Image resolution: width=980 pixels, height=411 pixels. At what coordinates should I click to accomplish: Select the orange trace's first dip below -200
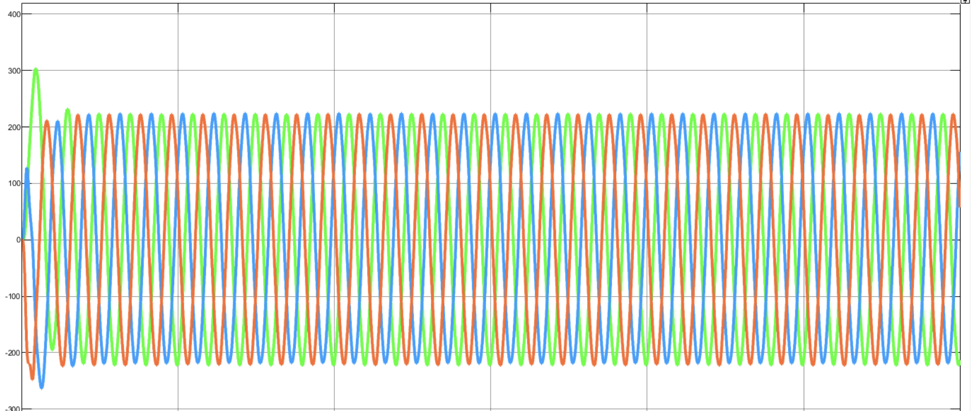(32, 377)
